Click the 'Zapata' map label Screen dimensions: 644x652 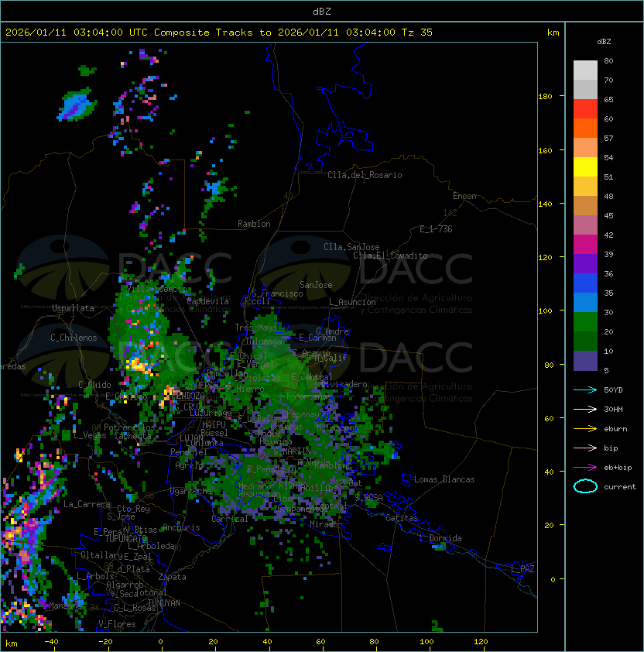(x=172, y=577)
